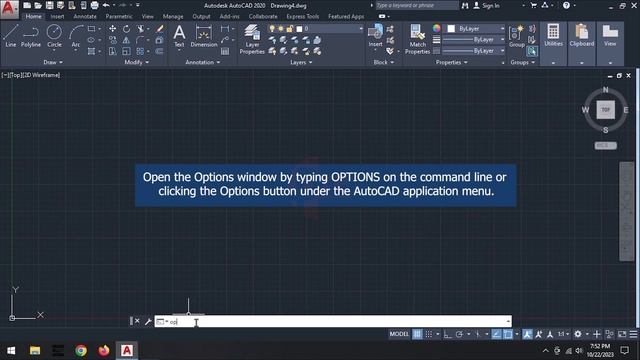Click the MODEL space button
Image resolution: width=640 pixels, height=360 pixels.
pos(399,334)
